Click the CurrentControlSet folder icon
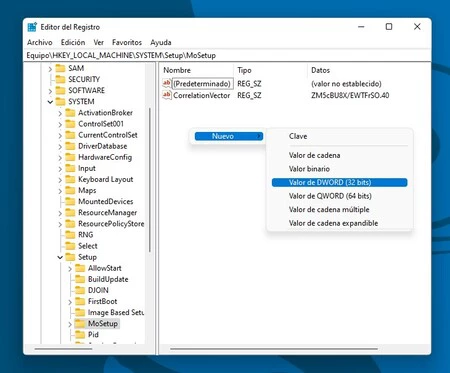 pyautogui.click(x=70, y=135)
